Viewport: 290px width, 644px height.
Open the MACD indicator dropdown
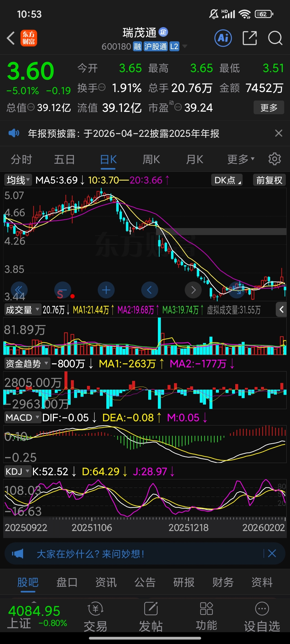pyautogui.click(x=23, y=418)
